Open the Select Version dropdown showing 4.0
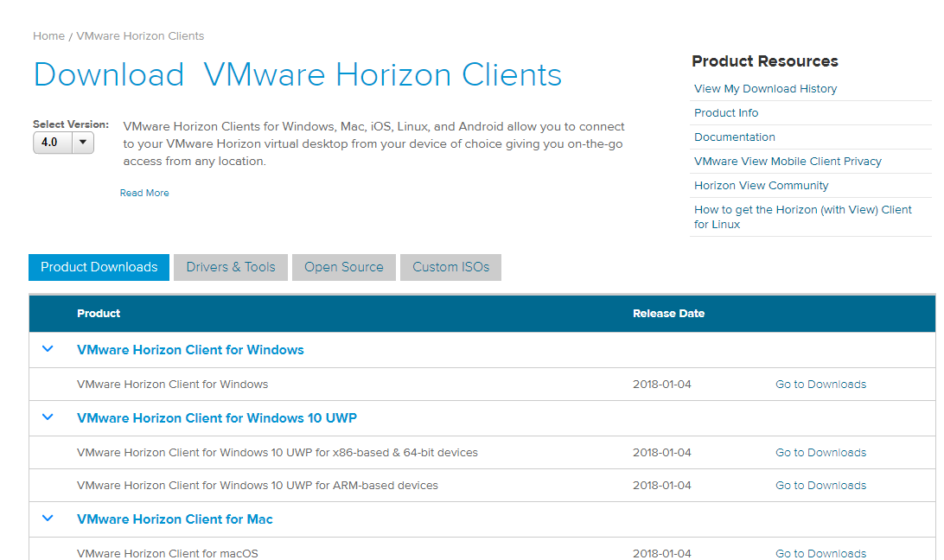This screenshot has height=560, width=944. point(63,143)
